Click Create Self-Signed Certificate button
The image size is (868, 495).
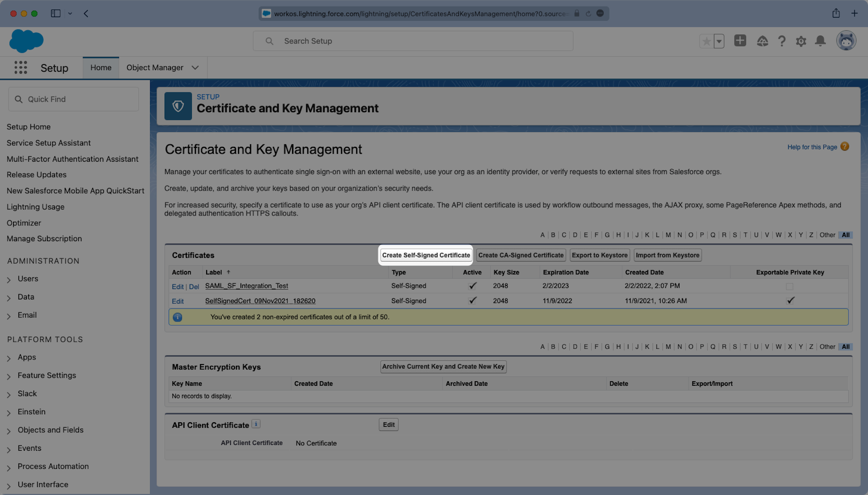click(426, 255)
